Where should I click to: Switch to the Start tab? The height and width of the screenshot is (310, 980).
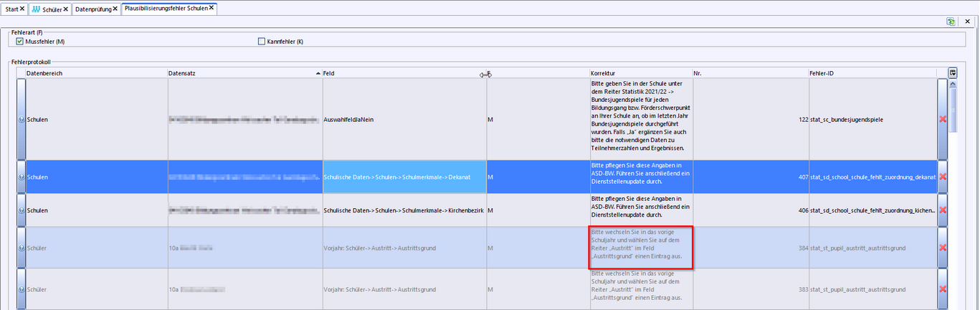pos(11,9)
